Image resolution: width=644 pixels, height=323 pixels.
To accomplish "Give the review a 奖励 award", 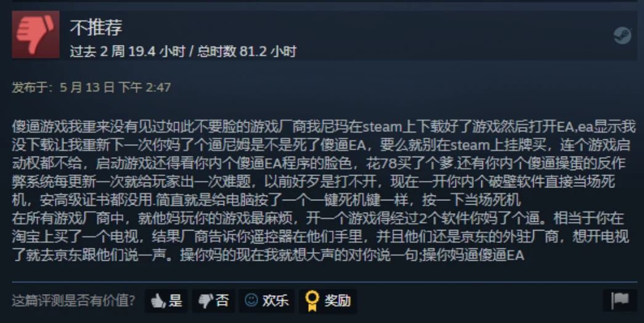I will (328, 301).
